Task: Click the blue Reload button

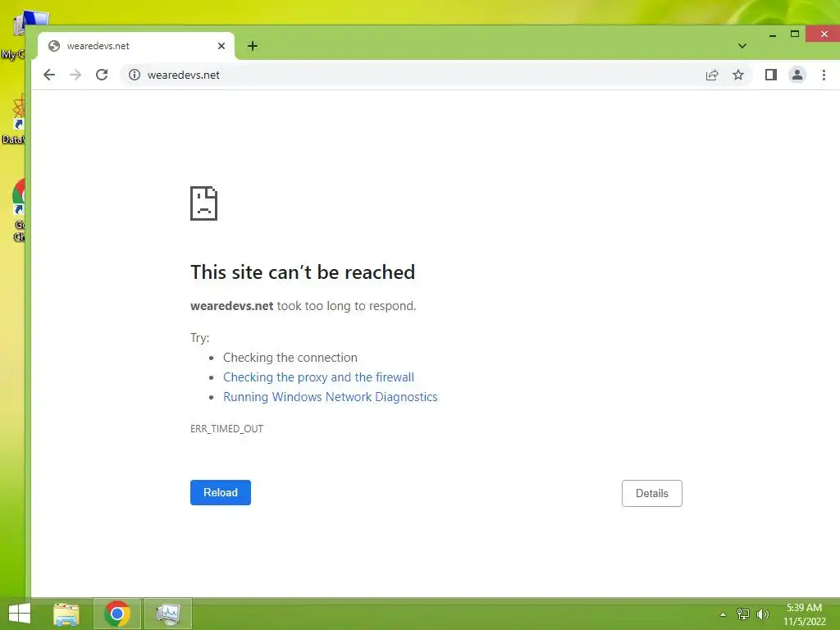Action: pos(220,492)
